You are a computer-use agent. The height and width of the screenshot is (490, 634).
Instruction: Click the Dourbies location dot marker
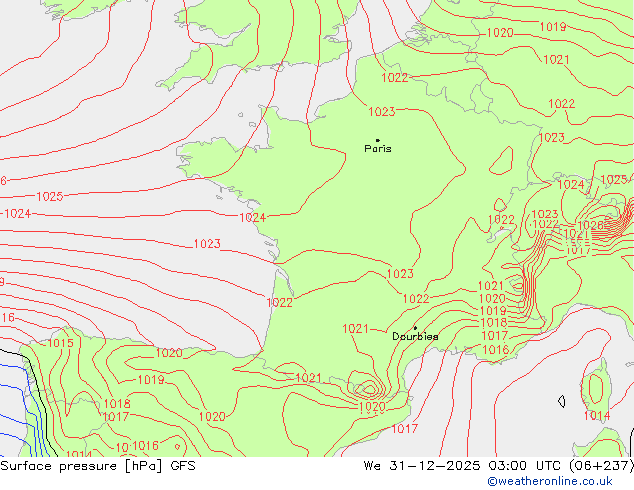click(x=415, y=328)
